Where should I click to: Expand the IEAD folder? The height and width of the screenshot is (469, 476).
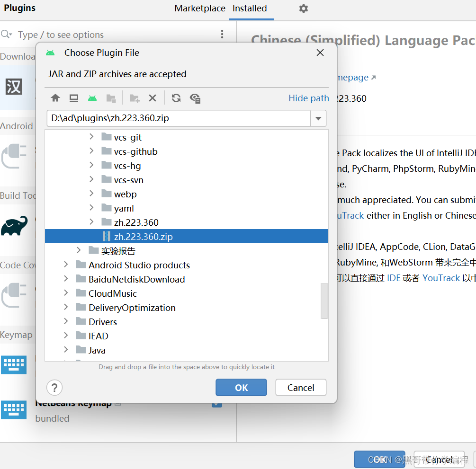pos(66,335)
